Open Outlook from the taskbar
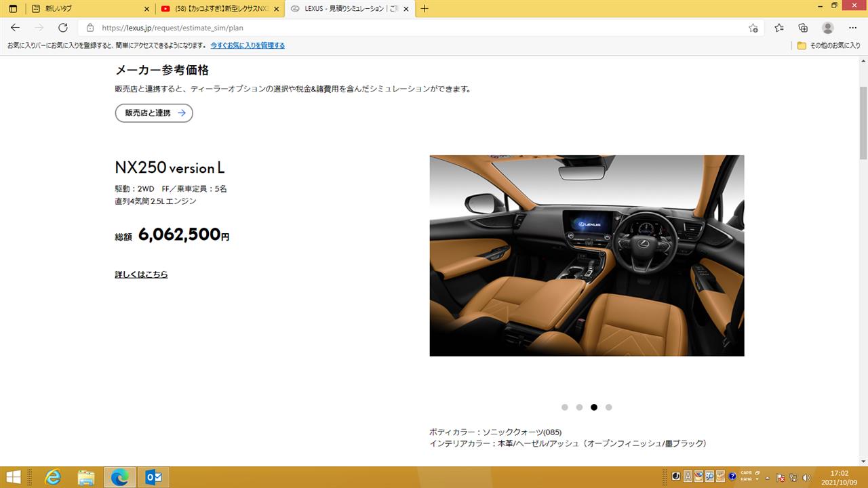The width and height of the screenshot is (868, 488). point(154,477)
